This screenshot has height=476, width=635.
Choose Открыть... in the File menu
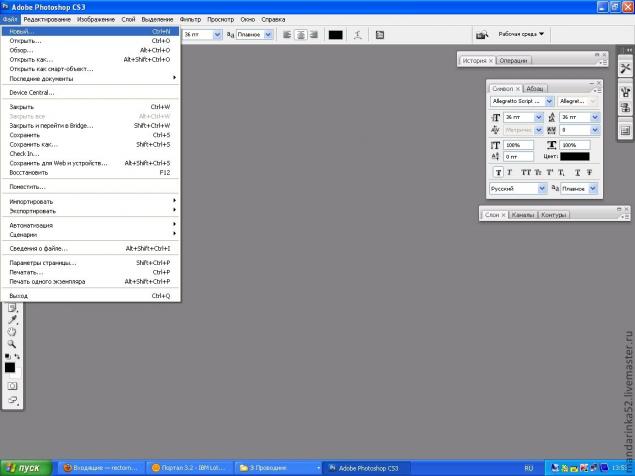pos(90,41)
